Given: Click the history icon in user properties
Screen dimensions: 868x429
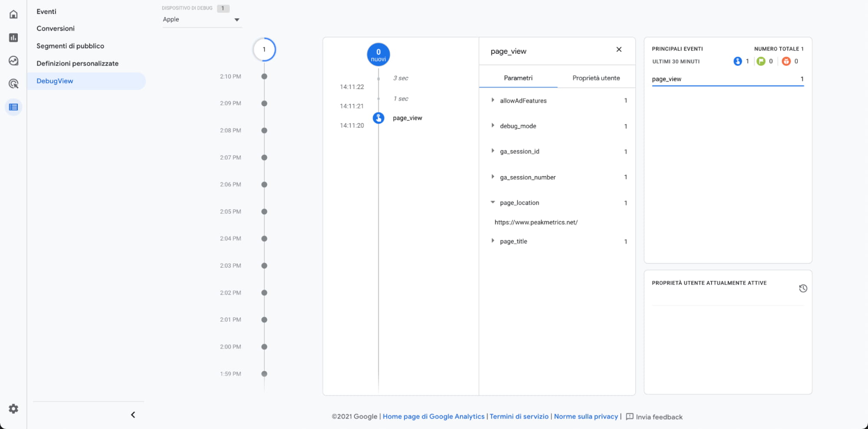Looking at the screenshot, I should pyautogui.click(x=803, y=289).
